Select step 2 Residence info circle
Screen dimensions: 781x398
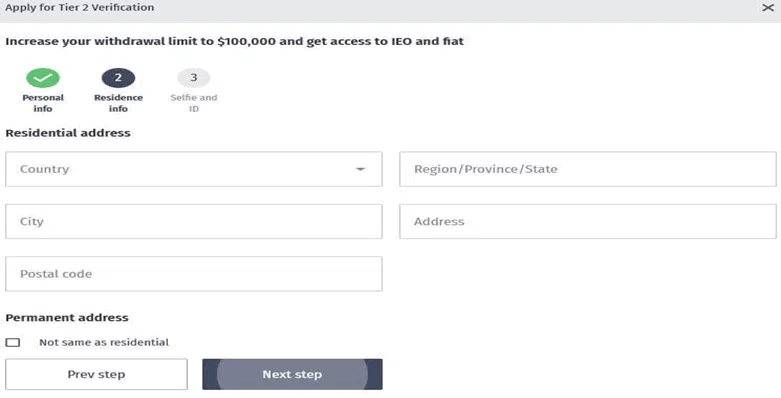(118, 78)
